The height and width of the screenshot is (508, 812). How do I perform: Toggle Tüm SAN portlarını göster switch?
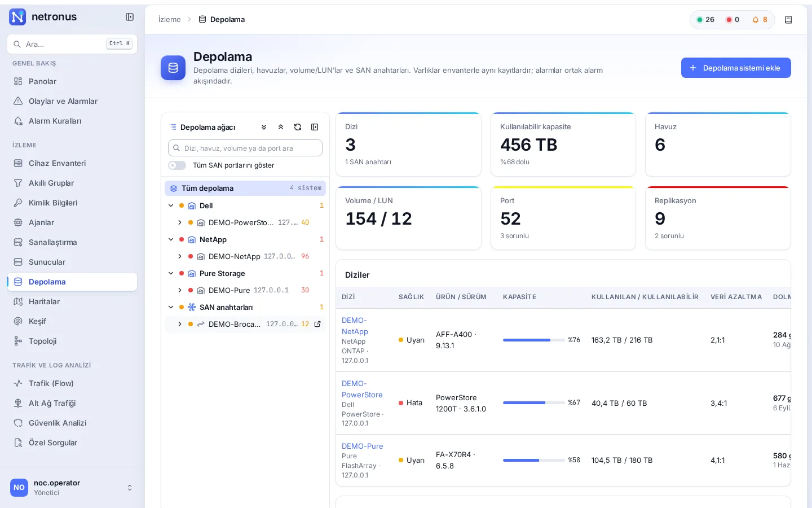[177, 165]
